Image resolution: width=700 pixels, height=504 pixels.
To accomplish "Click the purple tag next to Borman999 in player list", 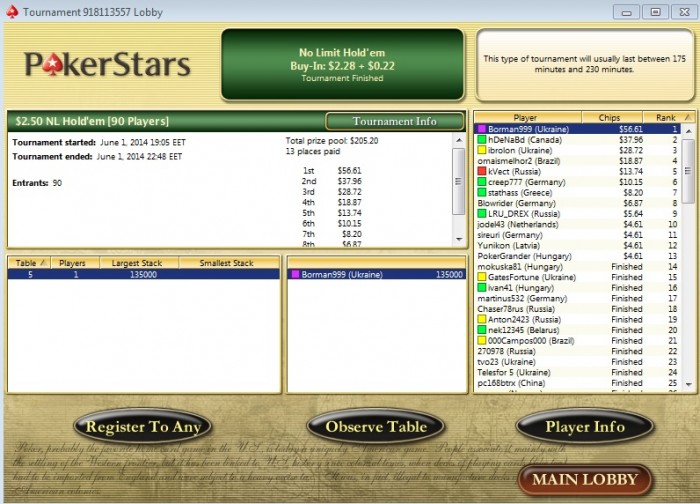I will (x=482, y=129).
